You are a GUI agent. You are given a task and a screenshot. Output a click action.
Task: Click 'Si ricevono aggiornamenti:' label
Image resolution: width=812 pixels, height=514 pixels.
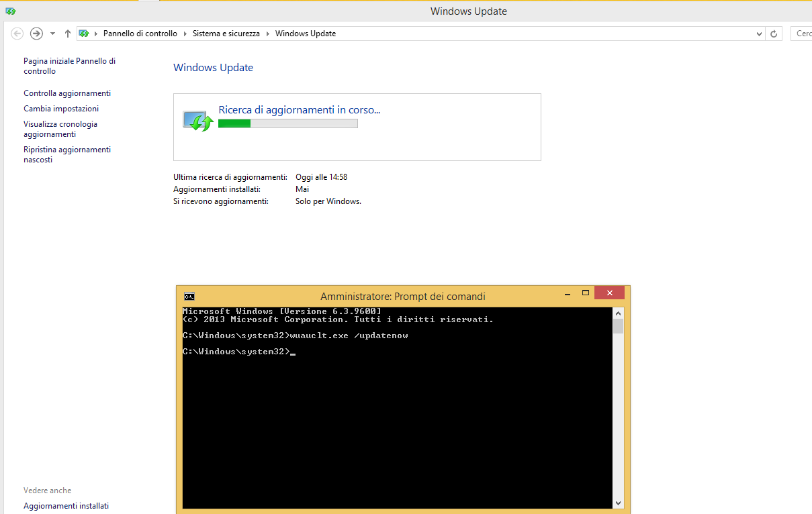click(221, 201)
